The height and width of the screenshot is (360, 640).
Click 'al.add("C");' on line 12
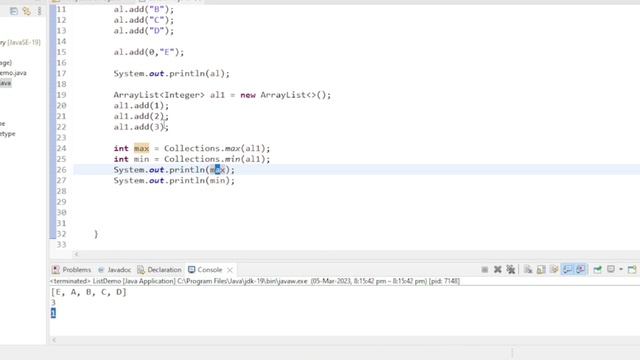(144, 20)
